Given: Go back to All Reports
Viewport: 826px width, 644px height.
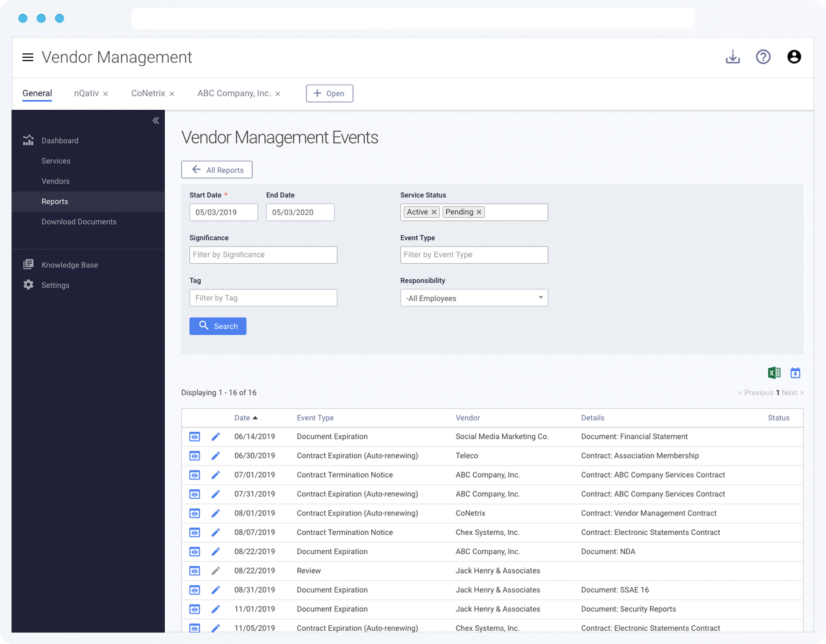Looking at the screenshot, I should coord(217,170).
